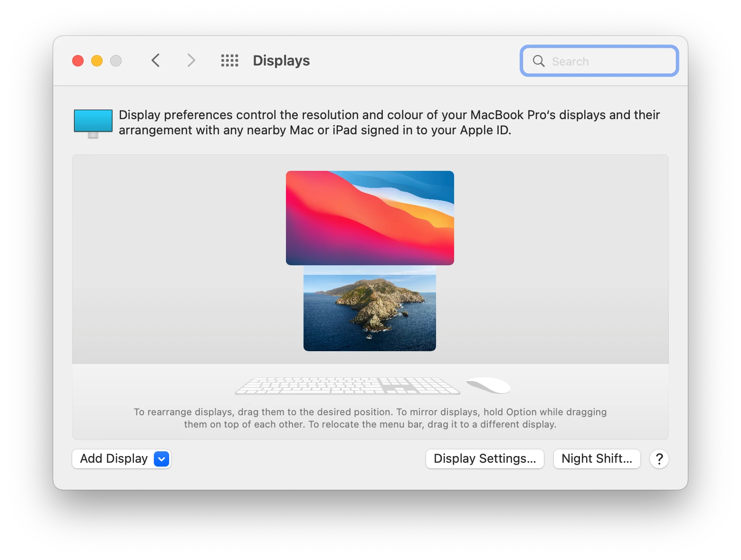This screenshot has height=560, width=741.
Task: Go back with the left chevron
Action: 155,60
